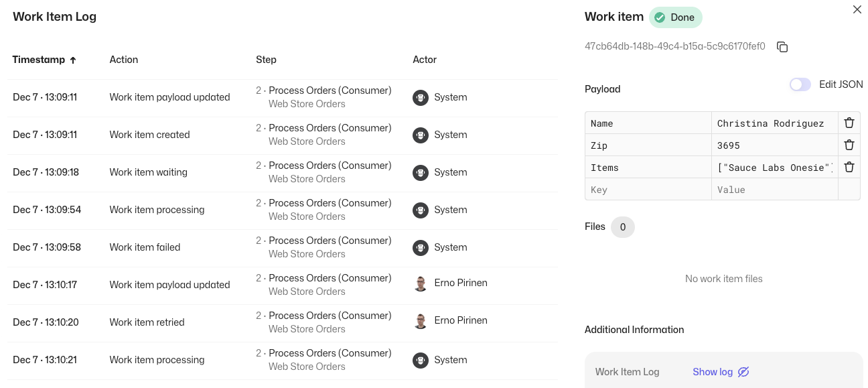Image resolution: width=868 pixels, height=388 pixels.
Task: Open the Show log link
Action: [x=712, y=371]
